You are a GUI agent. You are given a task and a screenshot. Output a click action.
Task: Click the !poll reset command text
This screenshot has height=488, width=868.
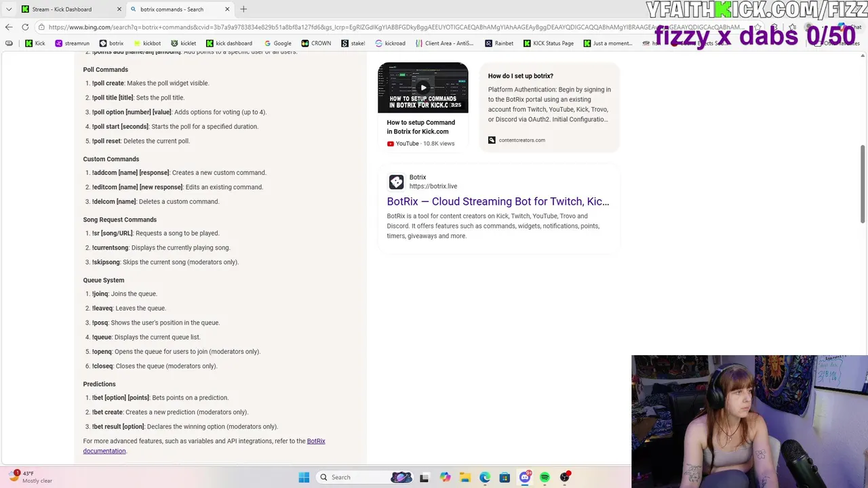pos(106,141)
